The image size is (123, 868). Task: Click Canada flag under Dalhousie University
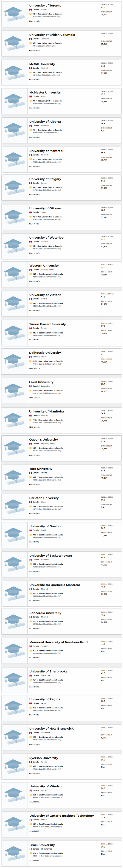point(31,357)
